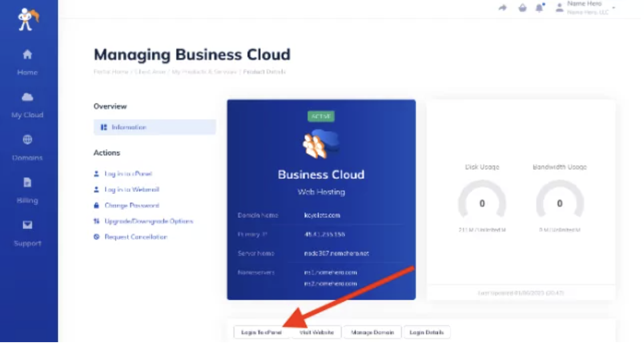
Task: Click server name node307.namehero.net
Action: [x=336, y=253]
